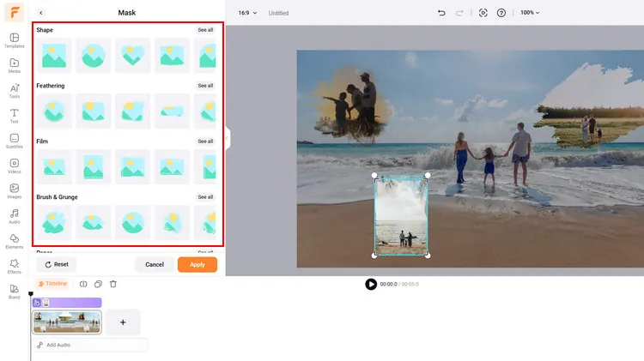Select the fourth Feathering strip mask
644x361 pixels.
click(x=172, y=111)
